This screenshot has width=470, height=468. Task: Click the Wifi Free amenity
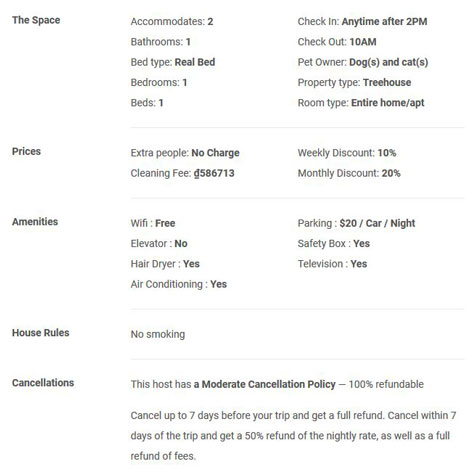pyautogui.click(x=153, y=223)
